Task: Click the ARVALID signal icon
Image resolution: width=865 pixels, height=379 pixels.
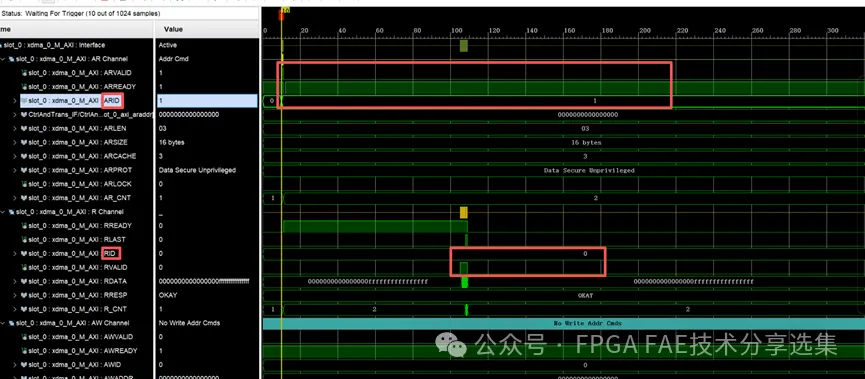Action: (x=24, y=73)
